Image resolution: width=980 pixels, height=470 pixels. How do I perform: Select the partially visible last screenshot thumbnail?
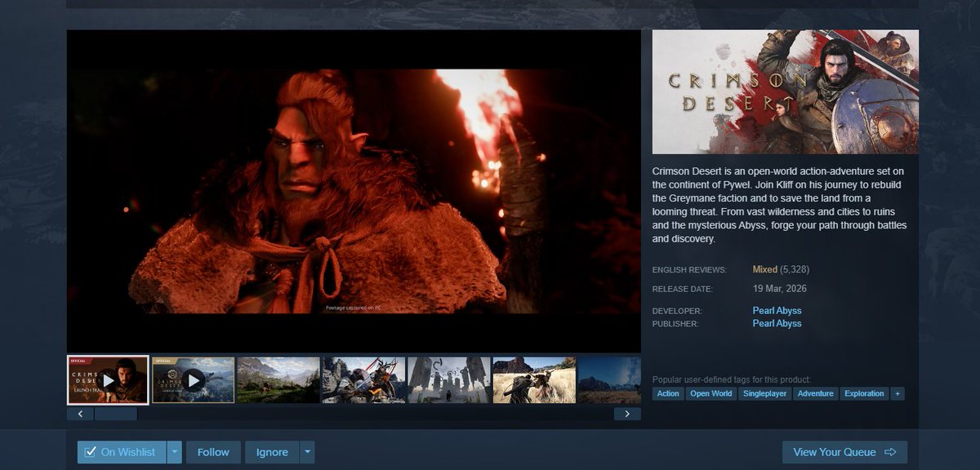coord(609,380)
